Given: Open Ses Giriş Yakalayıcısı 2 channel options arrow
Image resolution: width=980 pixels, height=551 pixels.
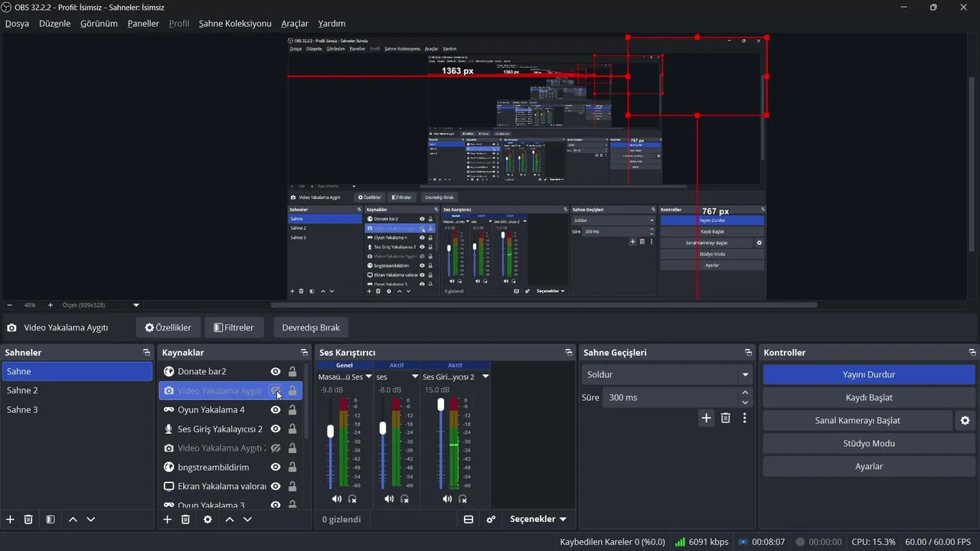Looking at the screenshot, I should tap(485, 377).
